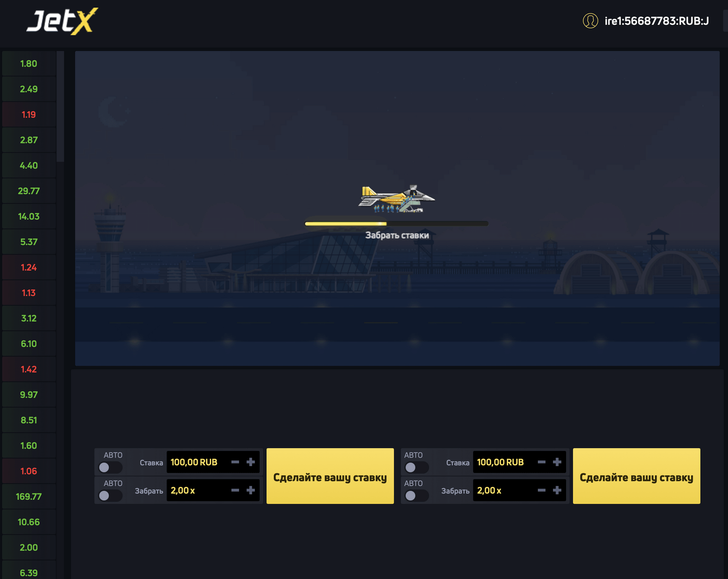Viewport: 728px width, 579px height.
Task: Decrease left panel cashout multiplier with minus
Action: coord(235,490)
